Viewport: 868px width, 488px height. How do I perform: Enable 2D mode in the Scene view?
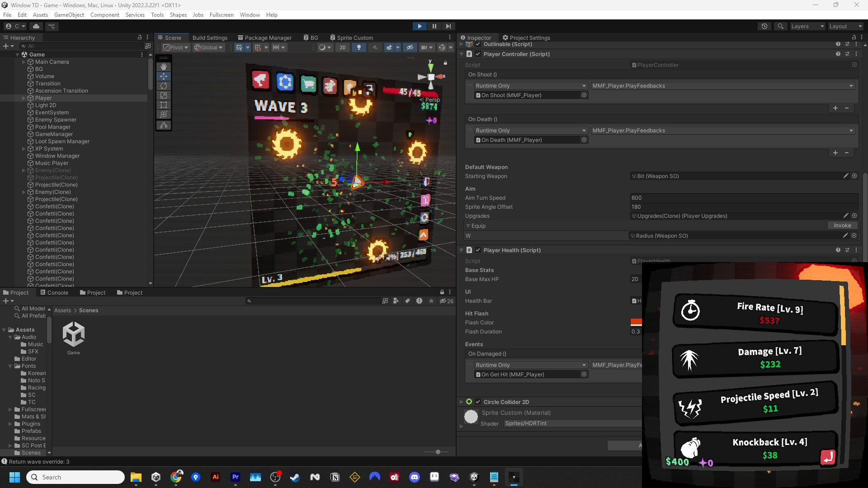coord(343,47)
